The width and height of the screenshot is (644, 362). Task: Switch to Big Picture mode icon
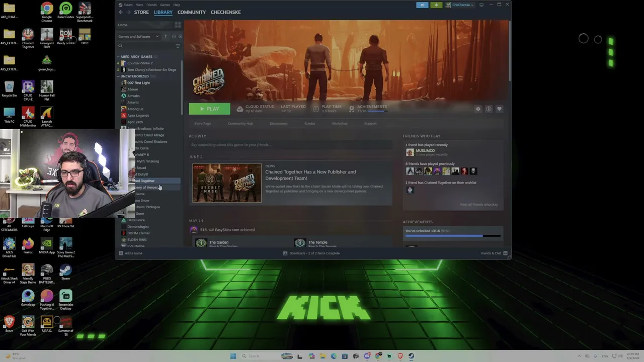pos(481,5)
